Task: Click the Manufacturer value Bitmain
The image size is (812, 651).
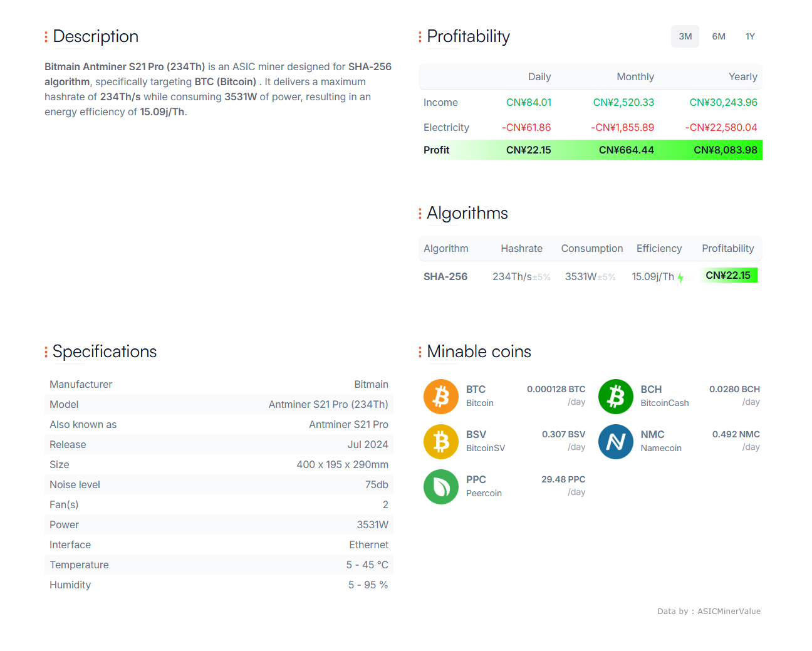Action: pyautogui.click(x=371, y=384)
